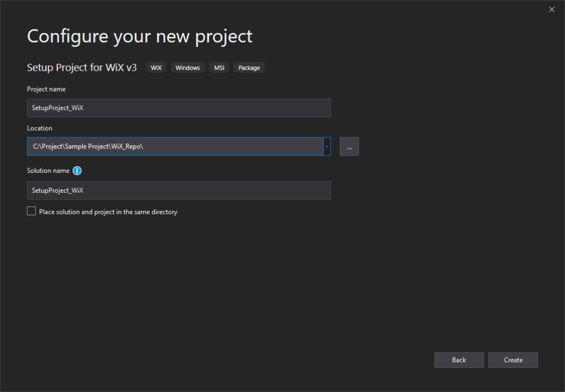Viewport: 565px width, 392px height.
Task: Click the Solution name info icon
Action: point(77,171)
